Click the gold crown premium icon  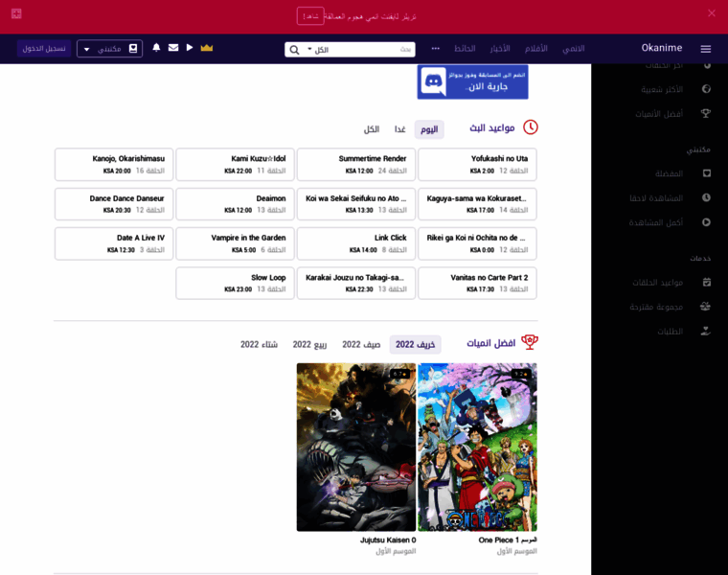pos(207,48)
